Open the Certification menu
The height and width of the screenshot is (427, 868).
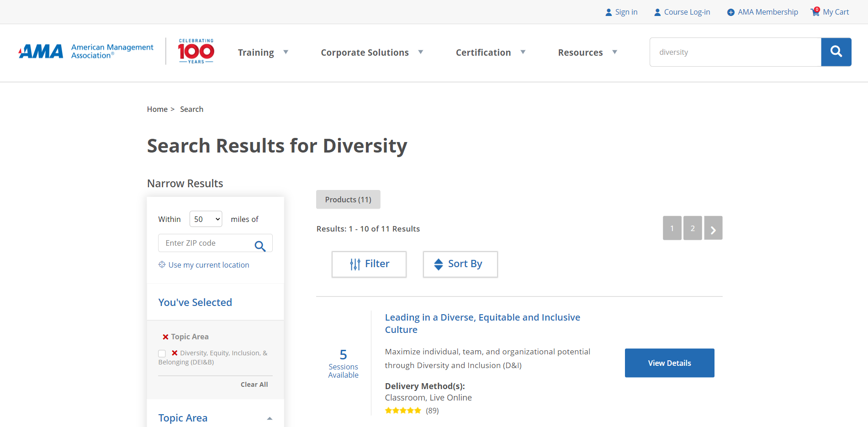(483, 53)
